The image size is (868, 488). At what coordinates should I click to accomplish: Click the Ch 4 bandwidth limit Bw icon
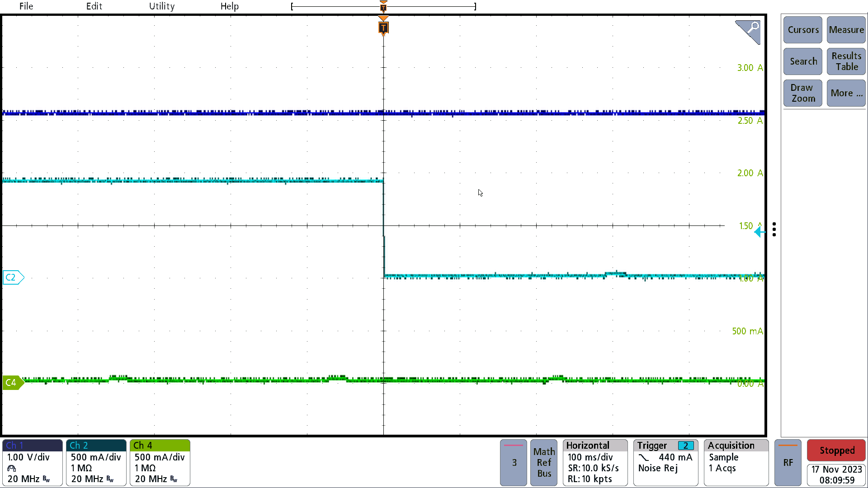pos(174,479)
